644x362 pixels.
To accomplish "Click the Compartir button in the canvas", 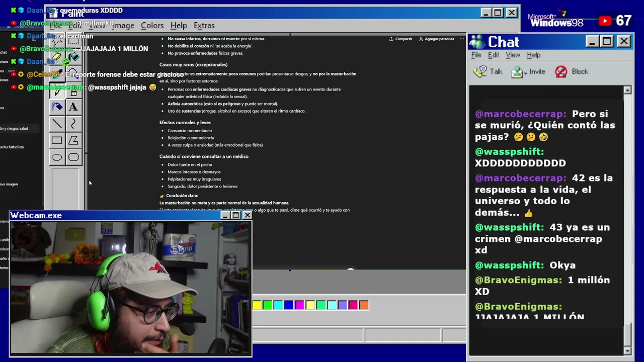I will click(400, 39).
